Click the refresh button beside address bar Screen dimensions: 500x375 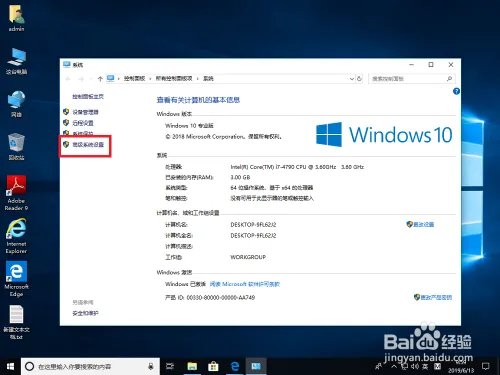(359, 79)
